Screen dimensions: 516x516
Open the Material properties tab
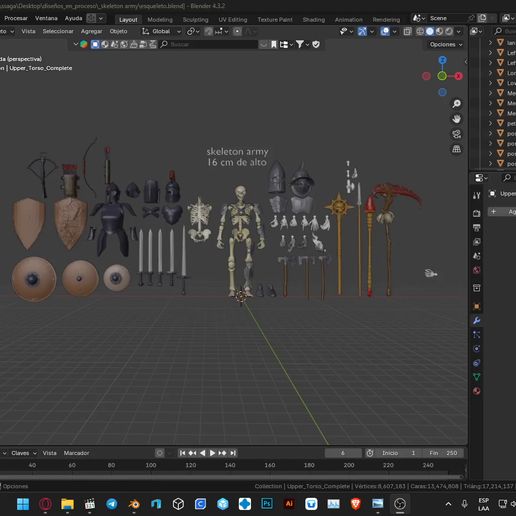[x=477, y=391]
